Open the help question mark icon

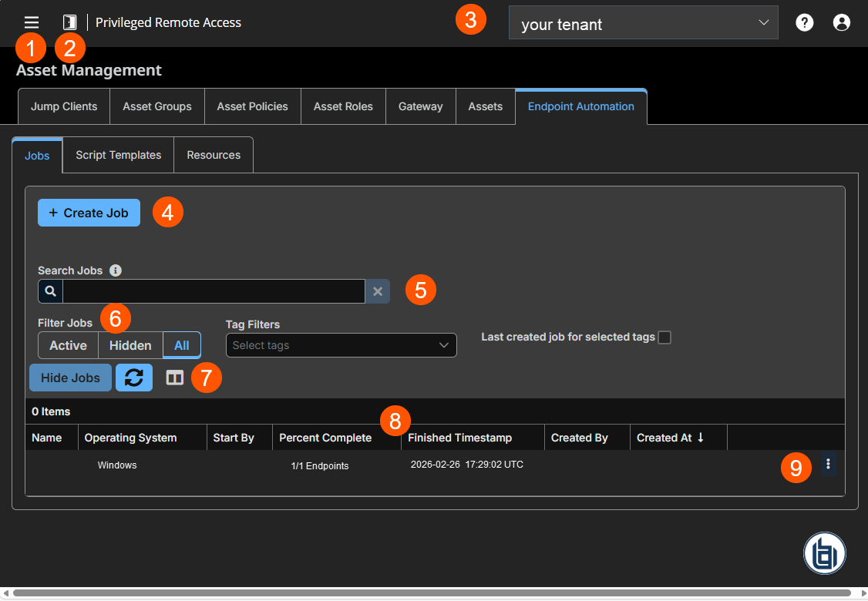804,22
